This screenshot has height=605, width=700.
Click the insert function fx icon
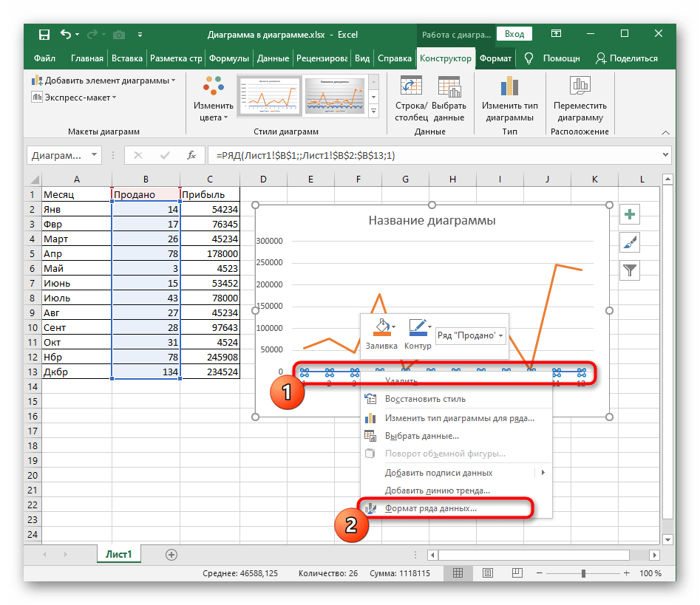point(191,155)
